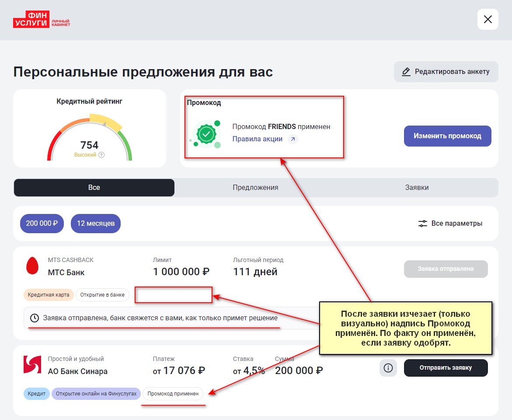Open credit rating help question mark icon
512x420 pixels.
101,155
